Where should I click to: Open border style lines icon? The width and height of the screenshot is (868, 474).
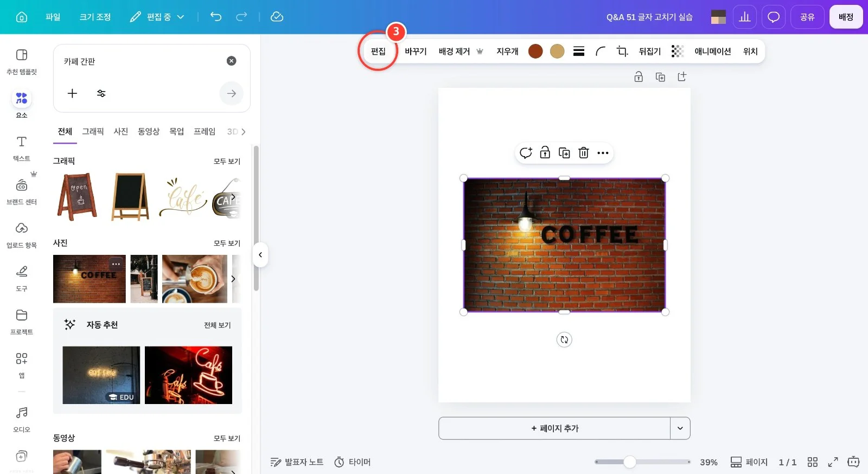(579, 51)
